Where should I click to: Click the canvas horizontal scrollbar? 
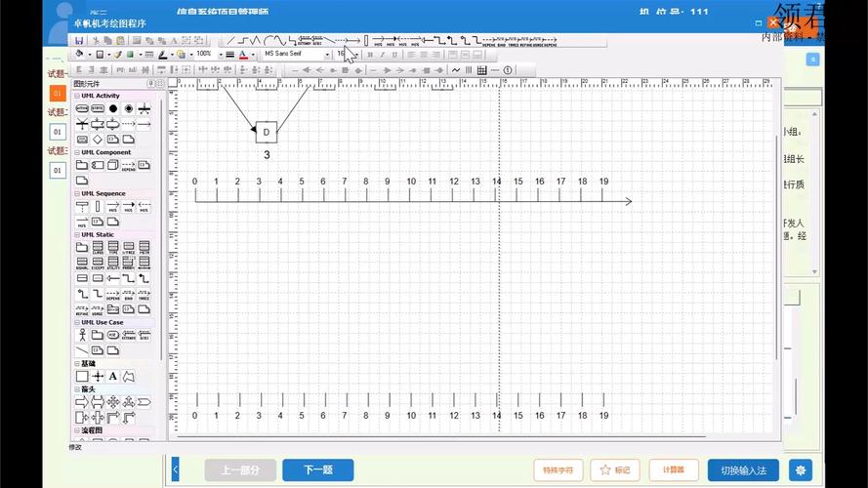point(441,436)
